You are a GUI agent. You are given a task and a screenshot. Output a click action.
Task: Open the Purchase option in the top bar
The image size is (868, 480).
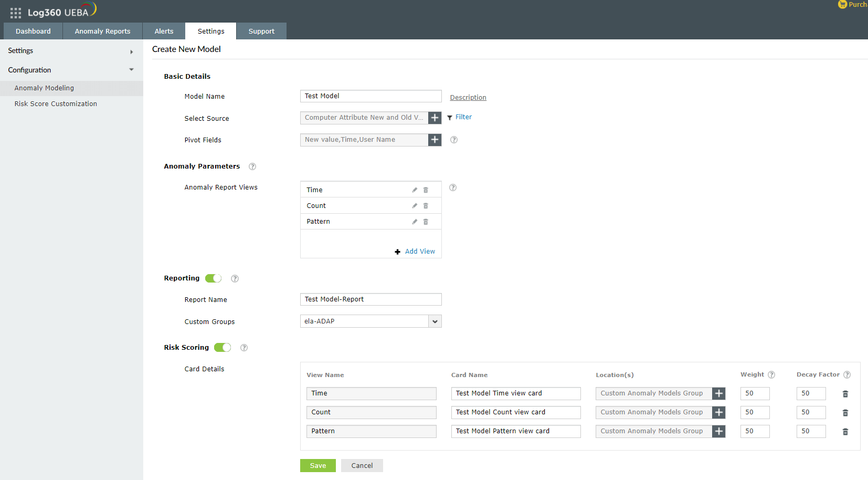coord(855,5)
